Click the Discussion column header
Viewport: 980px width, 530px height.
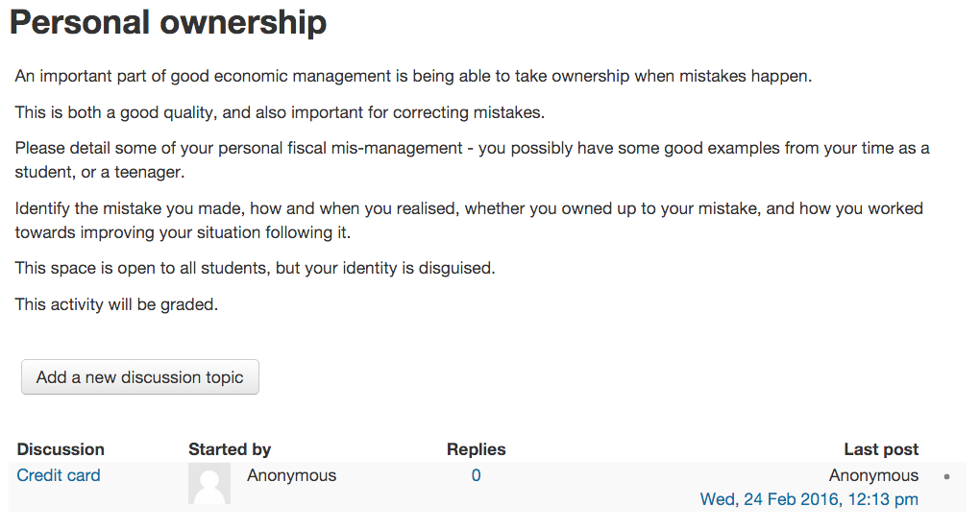click(x=61, y=449)
